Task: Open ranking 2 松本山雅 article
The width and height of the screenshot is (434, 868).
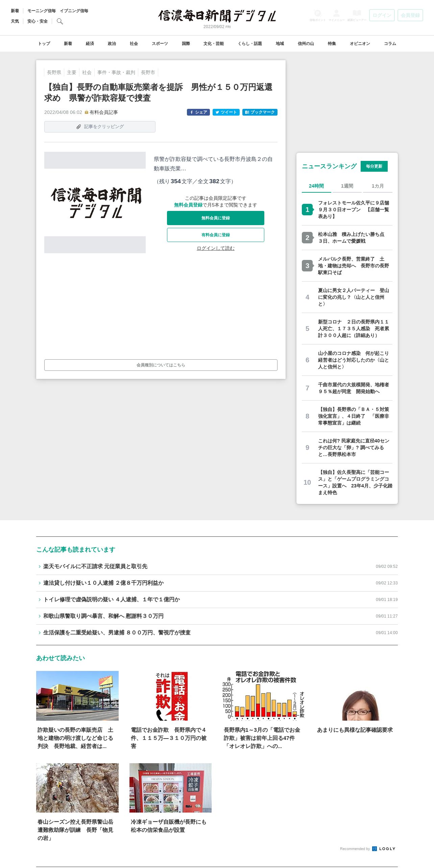Action: pyautogui.click(x=347, y=238)
